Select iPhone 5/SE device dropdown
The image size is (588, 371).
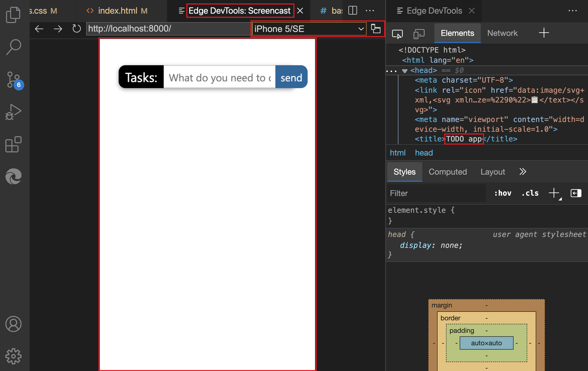pyautogui.click(x=308, y=29)
